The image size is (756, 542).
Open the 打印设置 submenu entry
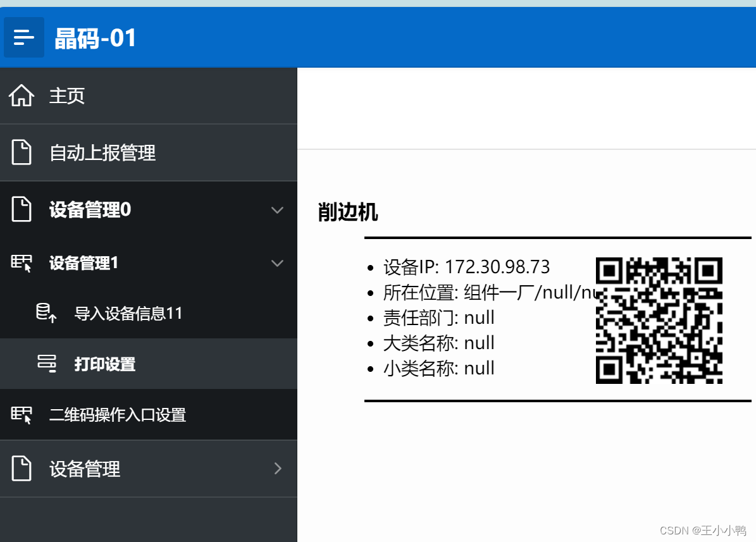[x=149, y=364]
